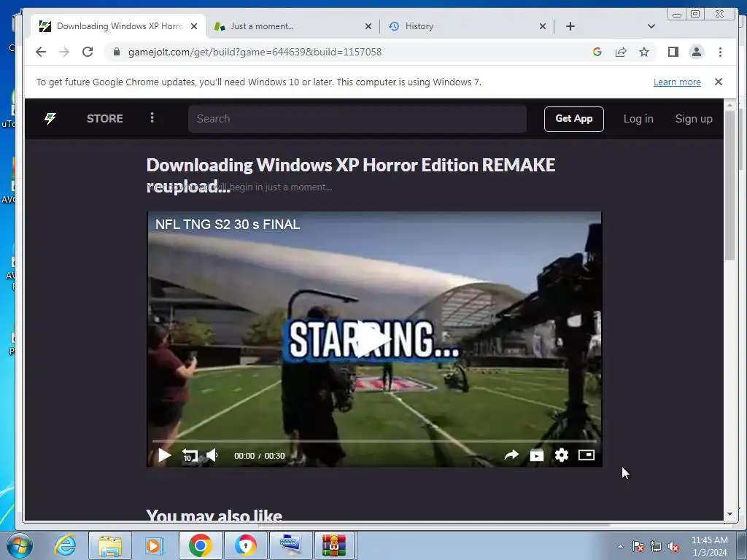Click Log in
The height and width of the screenshot is (560, 747).
(x=638, y=119)
